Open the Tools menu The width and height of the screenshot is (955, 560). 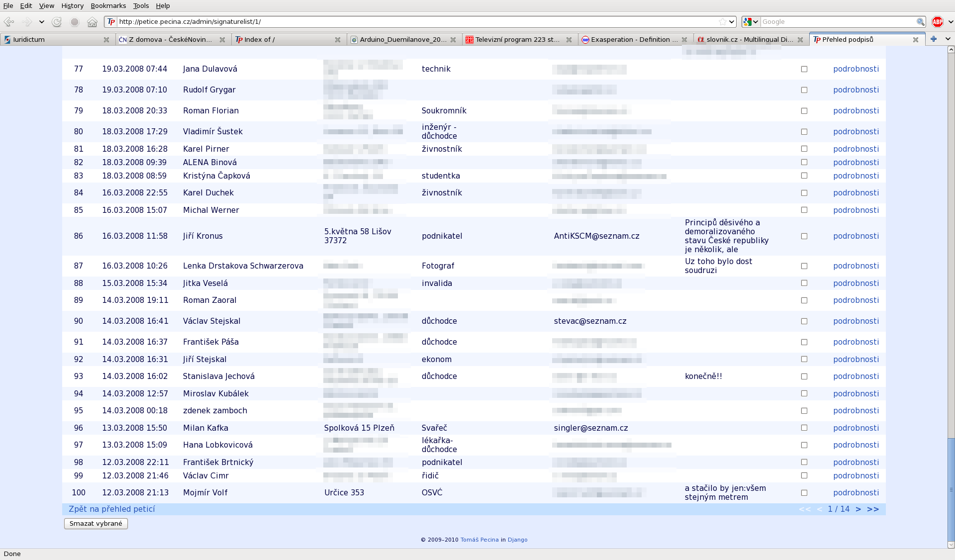(141, 5)
